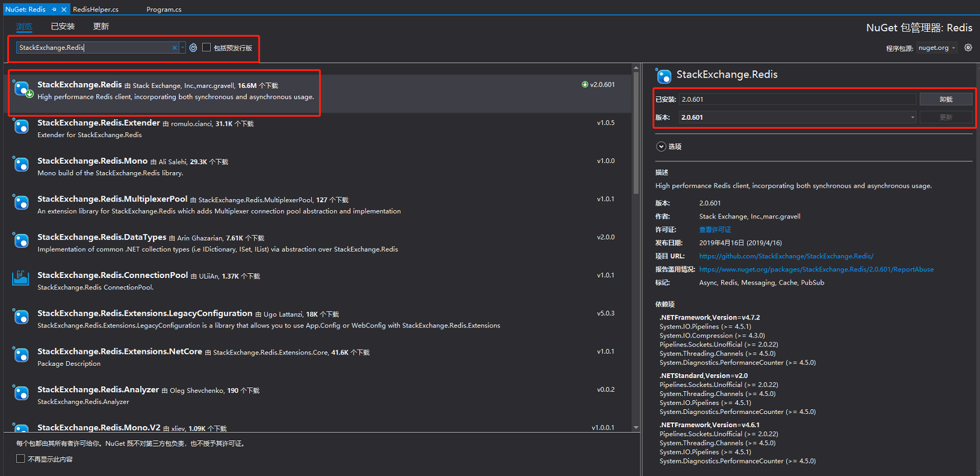Viewport: 980px width, 476px height.
Task: Select StackExchange.Redis.Mono package title
Action: point(92,161)
